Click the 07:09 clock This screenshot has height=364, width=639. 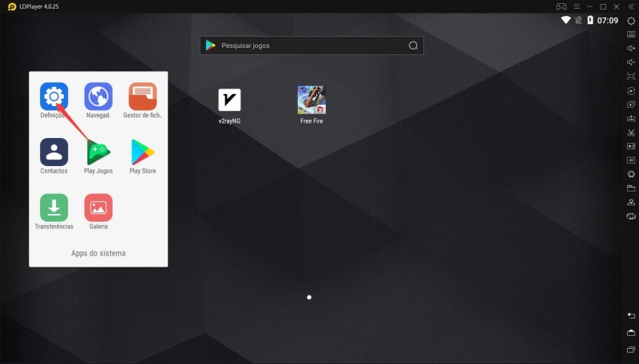(608, 21)
